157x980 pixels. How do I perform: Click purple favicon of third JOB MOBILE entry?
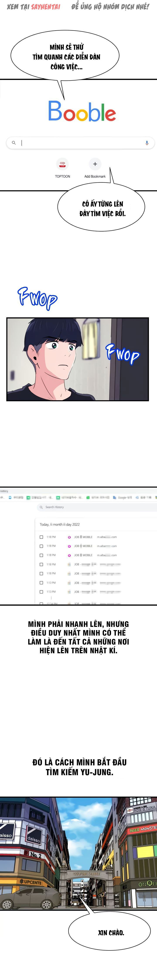(x=69, y=555)
